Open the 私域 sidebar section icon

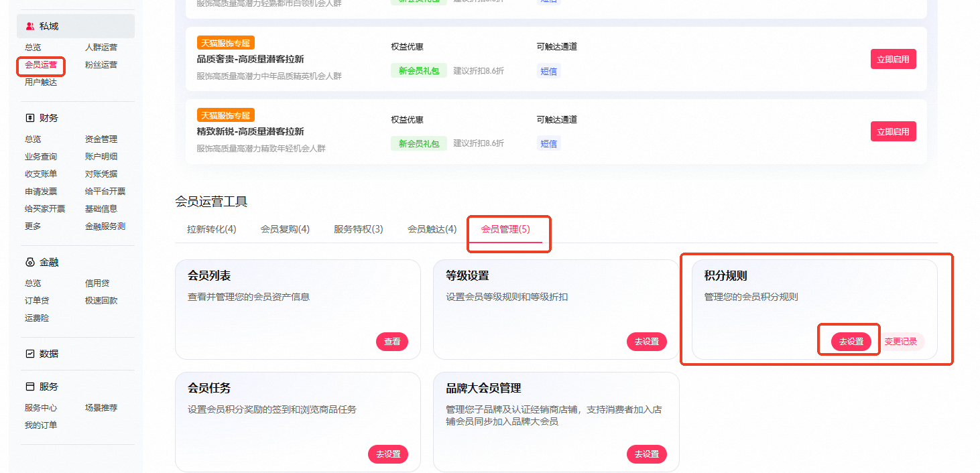point(30,26)
